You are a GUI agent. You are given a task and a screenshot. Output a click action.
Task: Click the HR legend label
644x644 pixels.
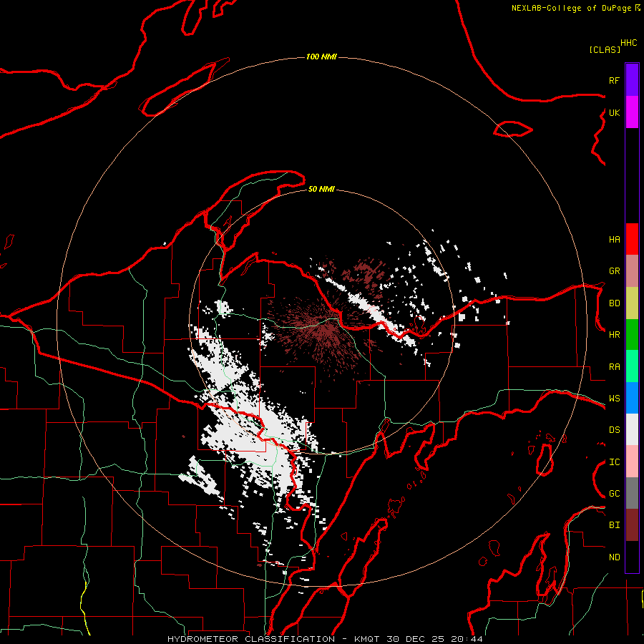click(614, 335)
